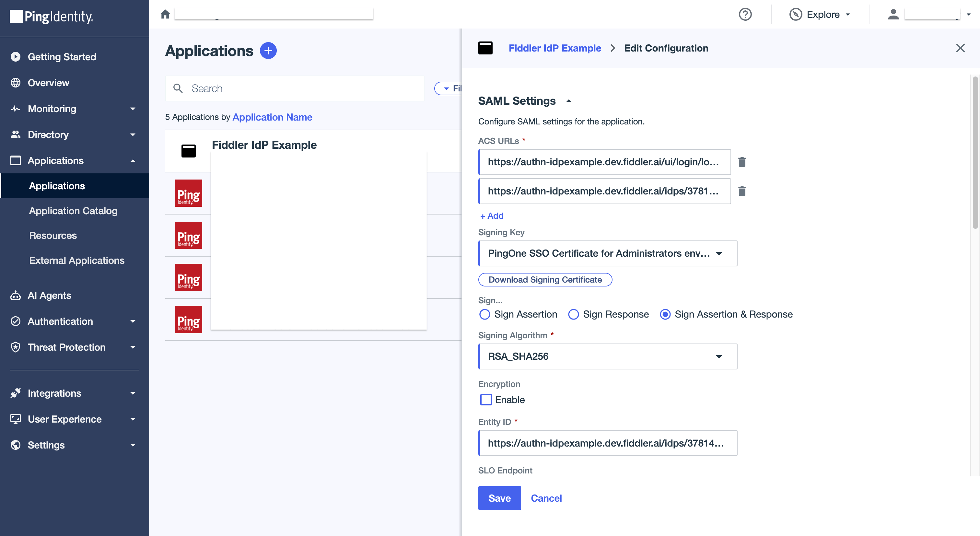The height and width of the screenshot is (536, 980).
Task: Click the Fiddler IdP Example breadcrumb link
Action: coord(555,48)
